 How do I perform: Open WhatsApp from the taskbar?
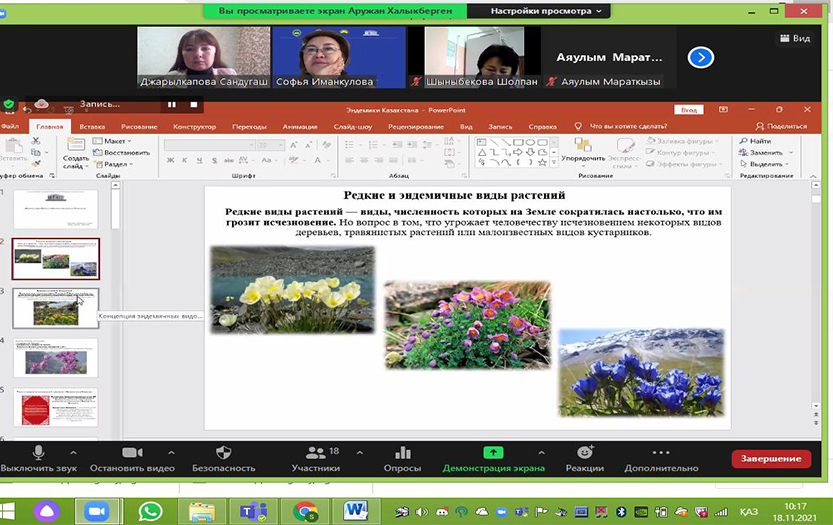pos(150,510)
